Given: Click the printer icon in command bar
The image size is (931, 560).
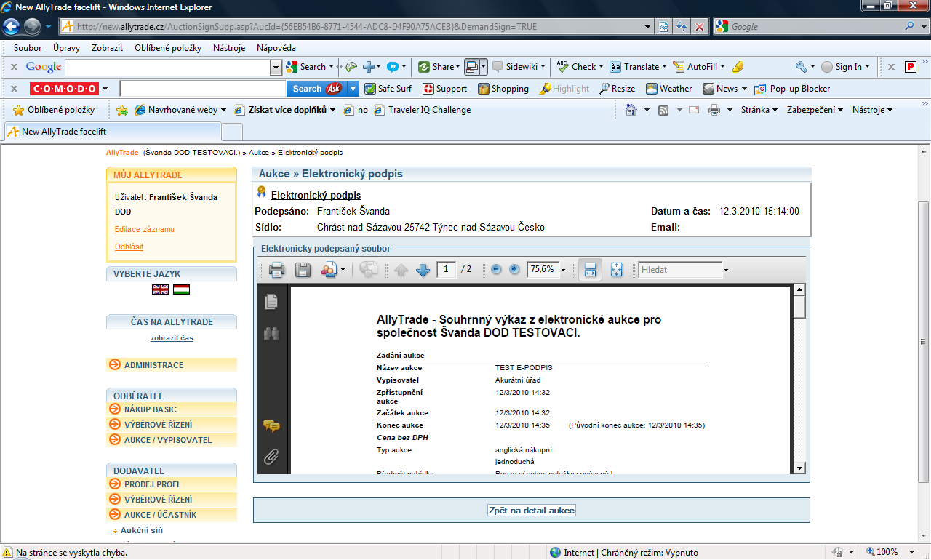Looking at the screenshot, I should click(714, 110).
